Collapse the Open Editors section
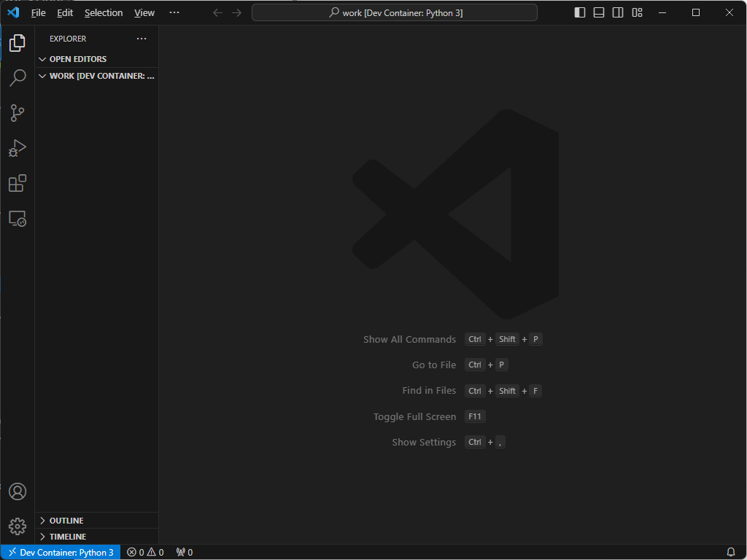 97,59
